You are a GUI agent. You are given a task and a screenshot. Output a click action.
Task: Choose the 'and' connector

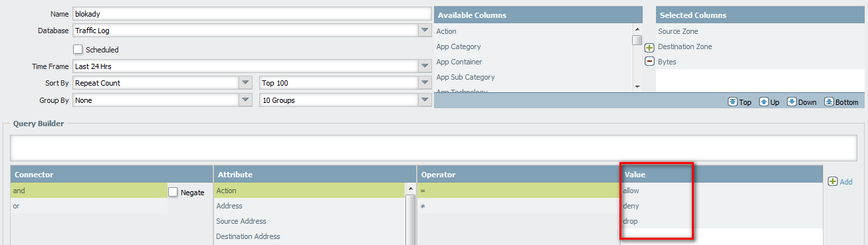pos(88,191)
